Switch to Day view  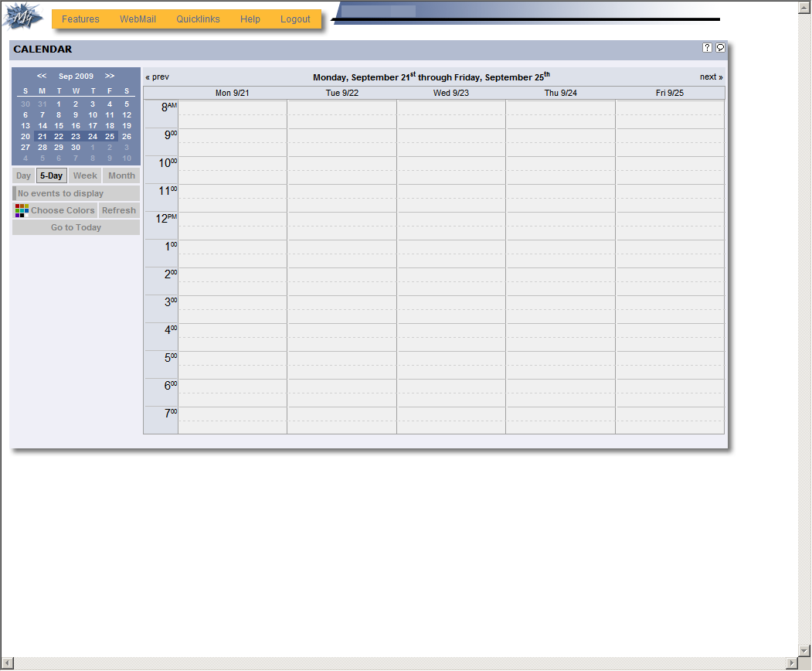[x=23, y=175]
